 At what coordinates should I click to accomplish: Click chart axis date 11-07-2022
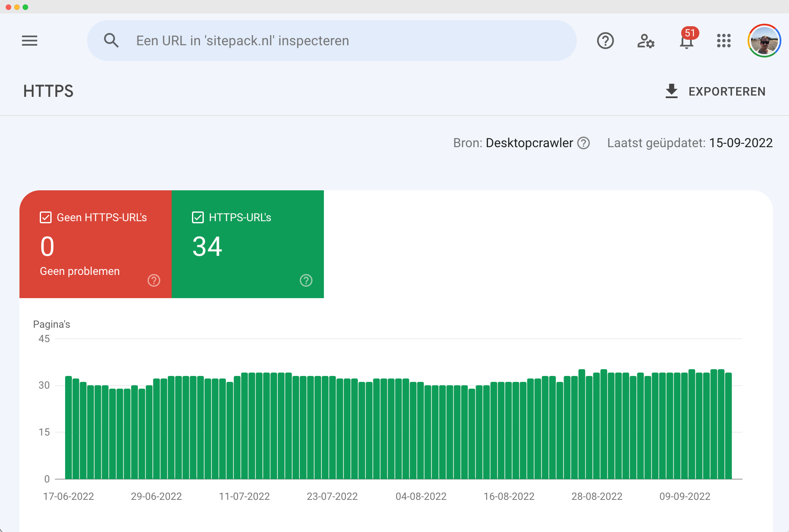pos(244,496)
